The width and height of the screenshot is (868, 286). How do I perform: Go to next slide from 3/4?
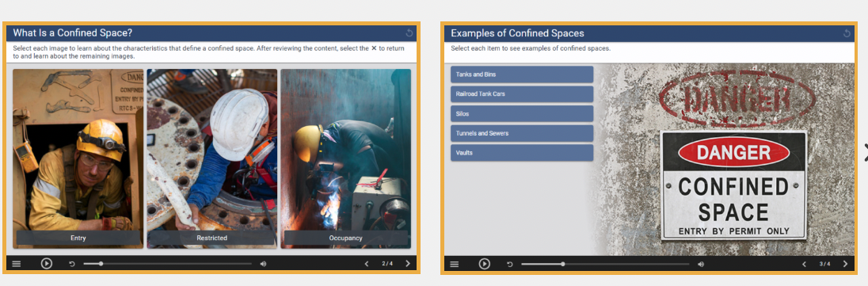click(x=845, y=264)
